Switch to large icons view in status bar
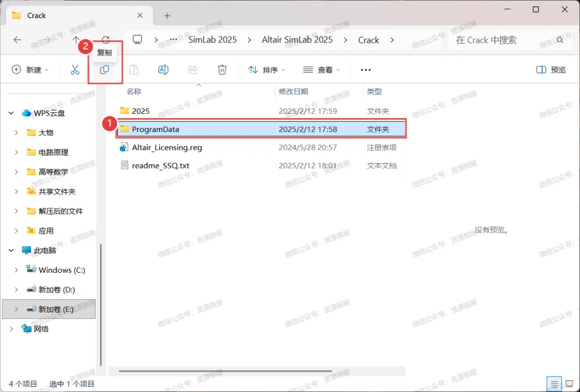The height and width of the screenshot is (392, 580). click(569, 384)
